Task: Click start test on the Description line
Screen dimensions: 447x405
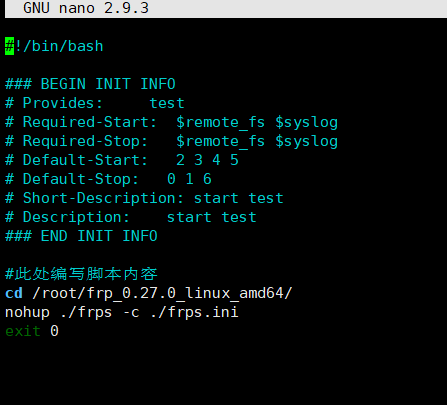Action: [x=211, y=217]
